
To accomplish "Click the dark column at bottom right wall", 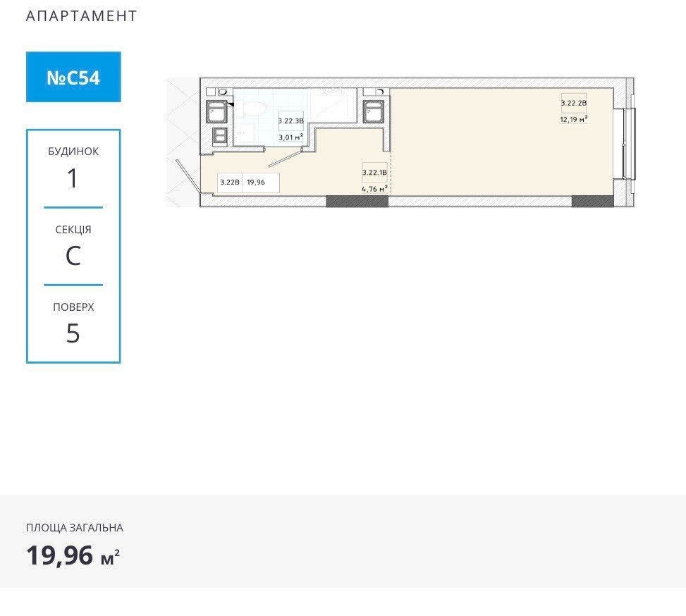I will [592, 202].
